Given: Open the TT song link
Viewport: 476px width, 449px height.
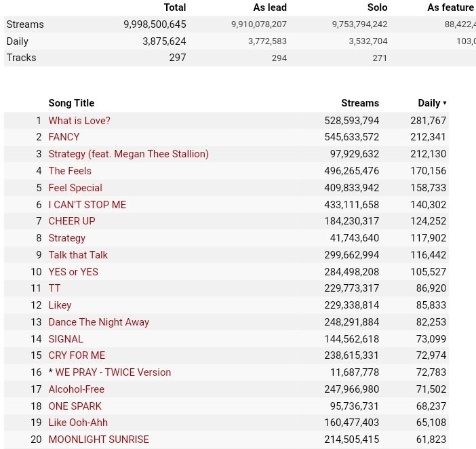Looking at the screenshot, I should (x=54, y=288).
